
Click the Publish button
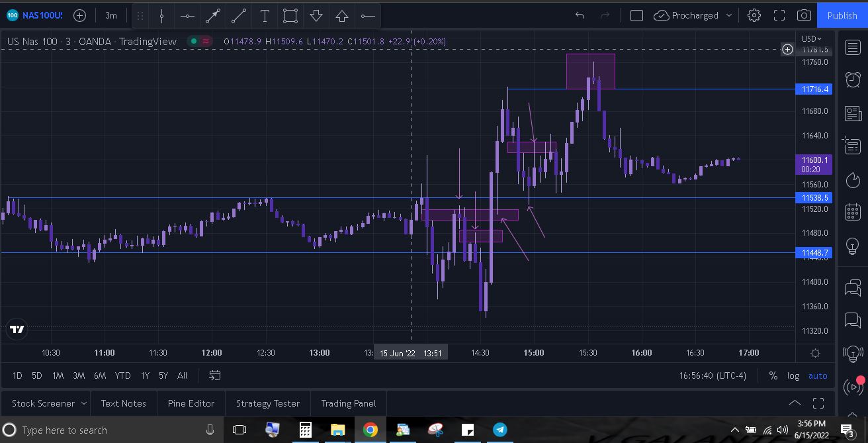842,15
